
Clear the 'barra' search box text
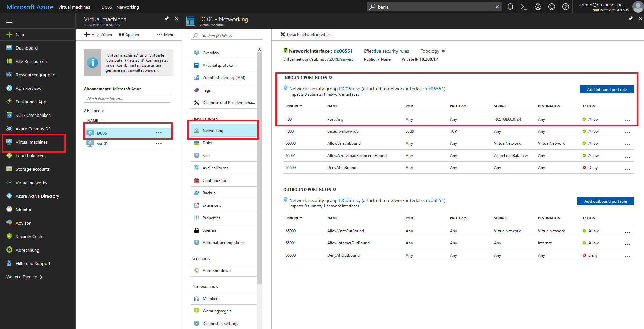pyautogui.click(x=497, y=7)
